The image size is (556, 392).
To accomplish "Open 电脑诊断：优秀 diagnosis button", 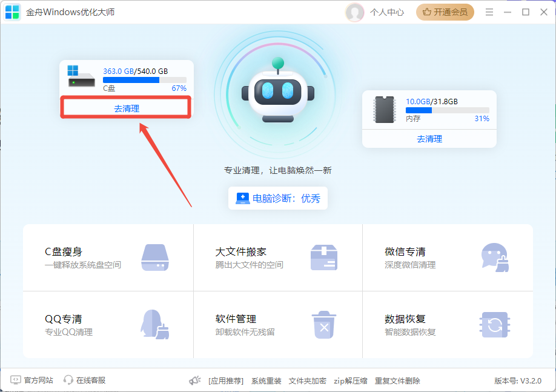I will pyautogui.click(x=278, y=198).
